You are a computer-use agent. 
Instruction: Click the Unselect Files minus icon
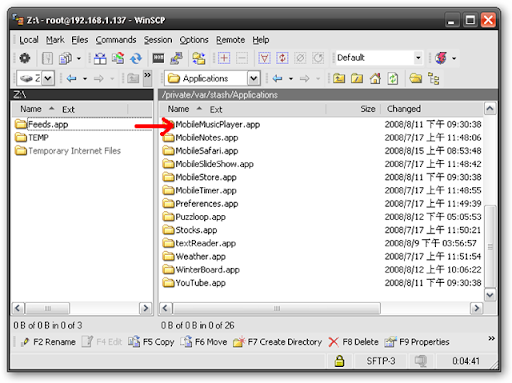coord(242,58)
